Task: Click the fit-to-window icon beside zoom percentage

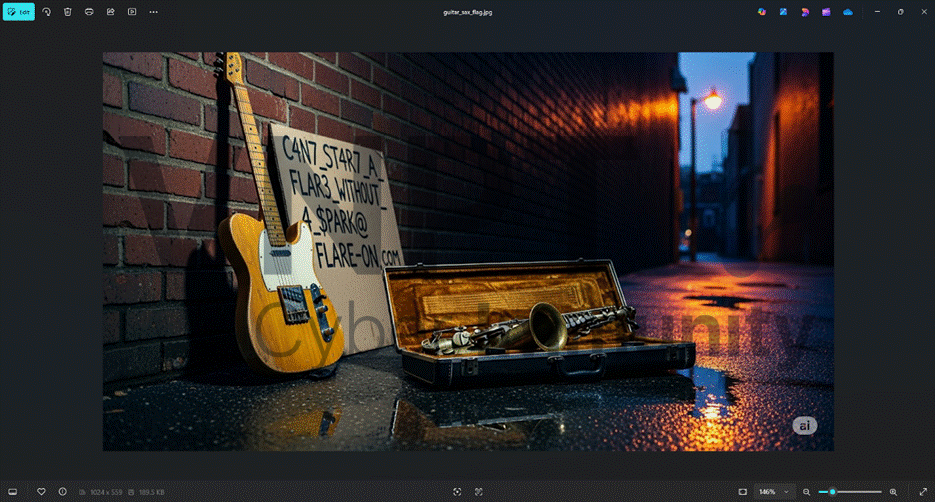Action: pos(742,492)
